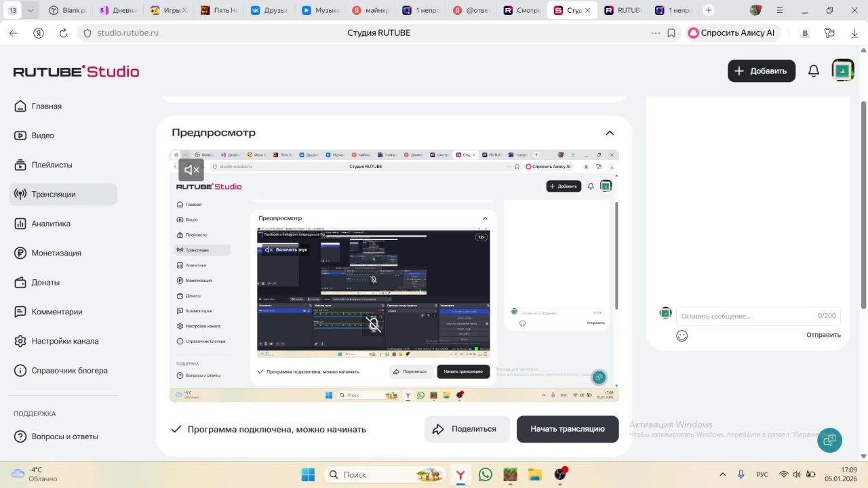Open the address bar more options
The image size is (868, 488).
(655, 33)
